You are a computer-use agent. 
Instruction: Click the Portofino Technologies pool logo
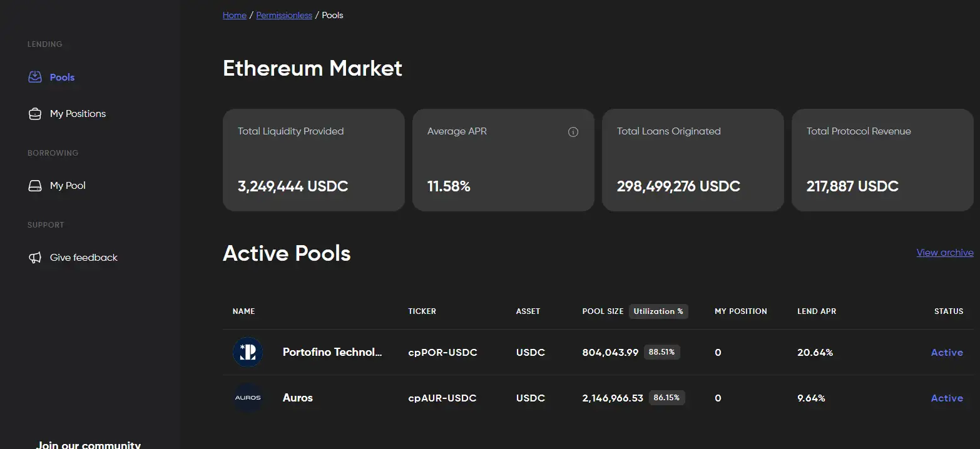point(248,352)
